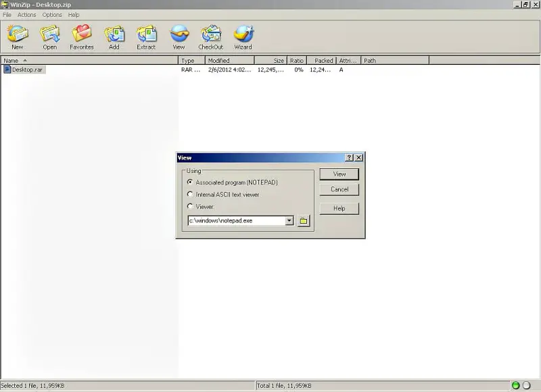Open the Actions menu
Image resolution: width=541 pixels, height=392 pixels.
(x=27, y=15)
